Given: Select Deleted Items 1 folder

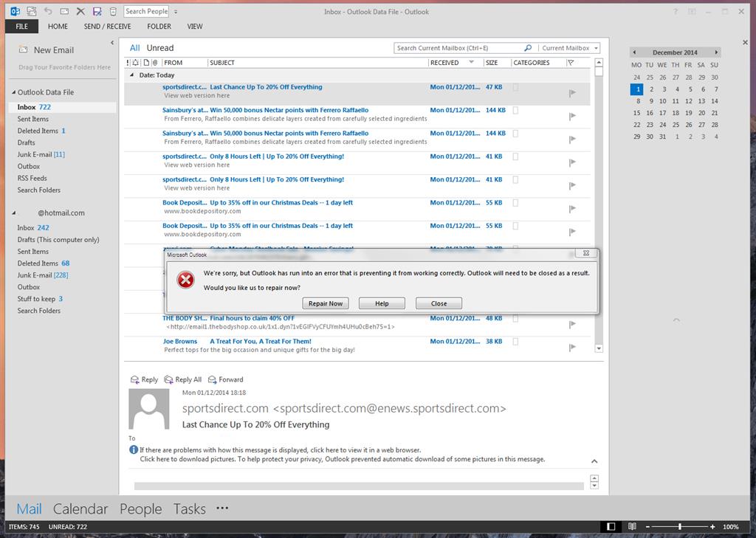Looking at the screenshot, I should point(41,131).
